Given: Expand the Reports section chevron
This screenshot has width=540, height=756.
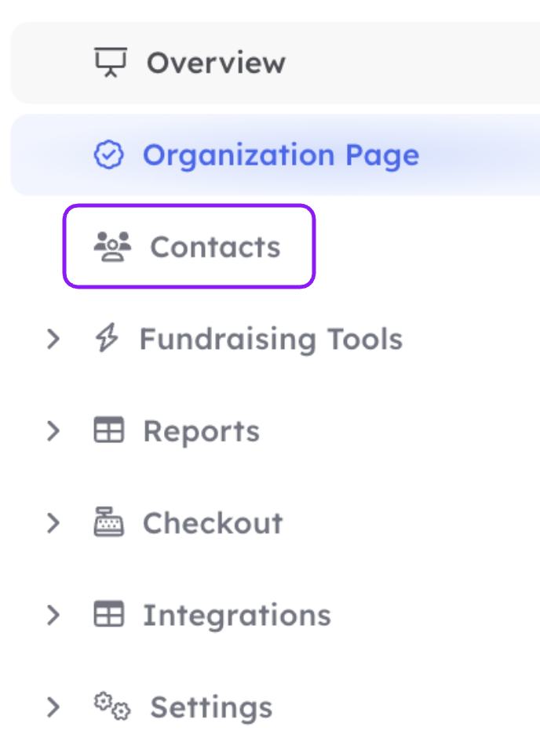Looking at the screenshot, I should [53, 431].
